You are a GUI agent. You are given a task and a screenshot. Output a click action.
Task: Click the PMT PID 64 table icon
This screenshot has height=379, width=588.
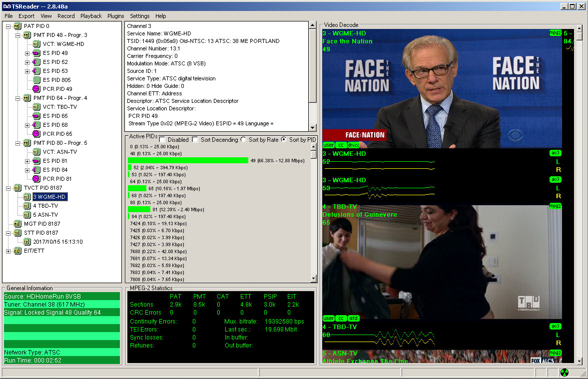point(26,98)
